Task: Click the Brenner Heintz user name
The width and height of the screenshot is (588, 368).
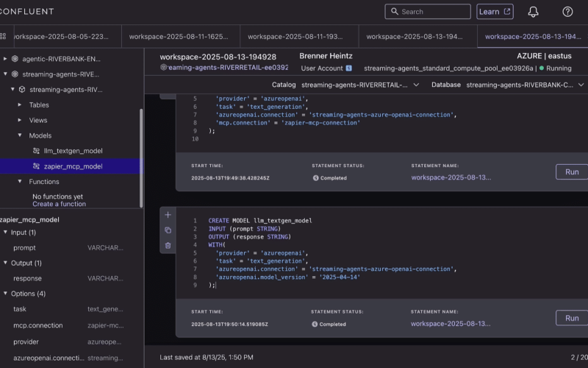Action: (x=326, y=56)
